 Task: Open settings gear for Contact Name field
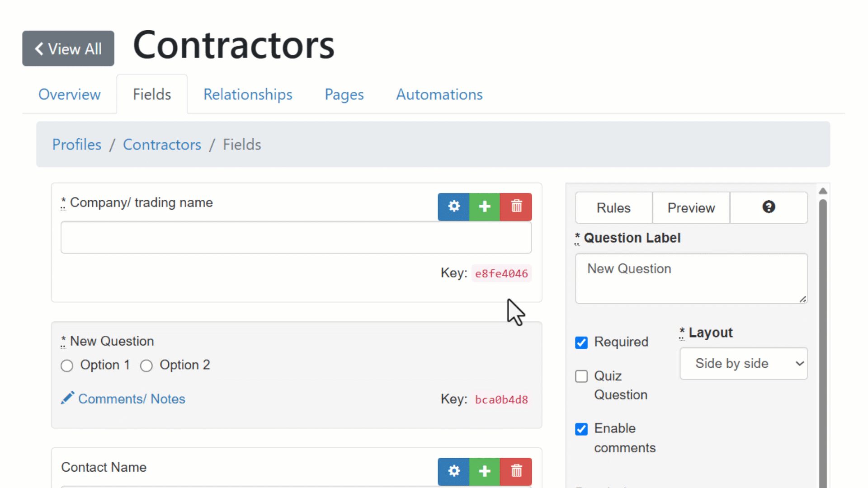coord(453,471)
